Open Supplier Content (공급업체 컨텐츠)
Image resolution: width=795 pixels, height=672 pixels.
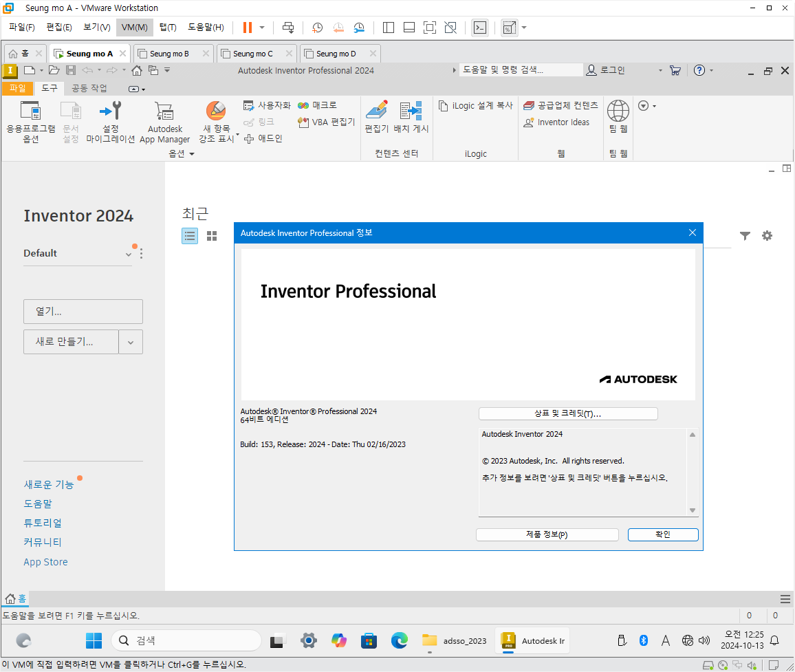pyautogui.click(x=560, y=105)
